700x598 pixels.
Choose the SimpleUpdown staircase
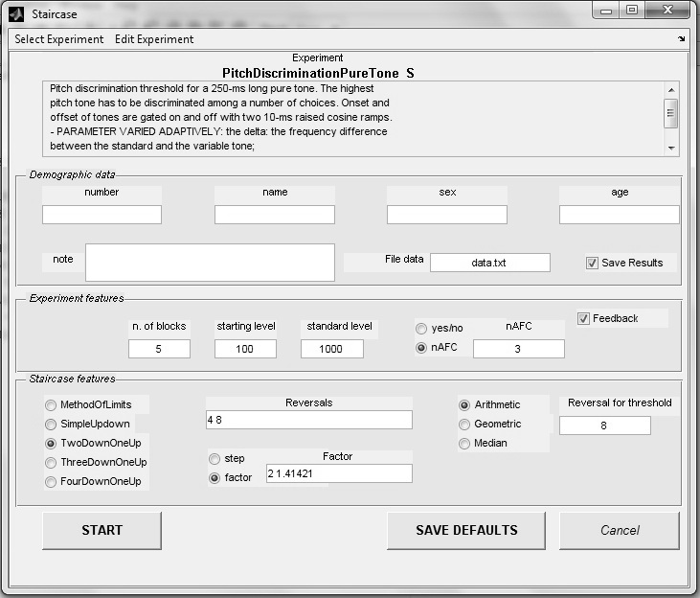(51, 425)
